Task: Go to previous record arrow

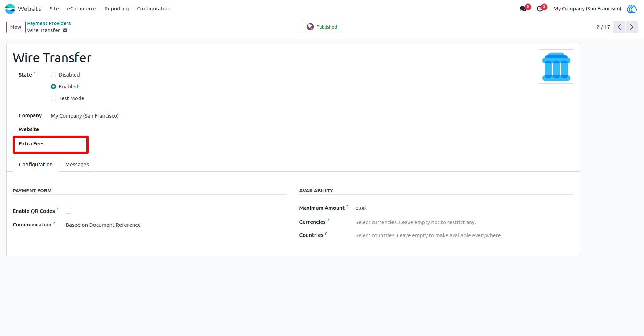Action: pyautogui.click(x=619, y=27)
